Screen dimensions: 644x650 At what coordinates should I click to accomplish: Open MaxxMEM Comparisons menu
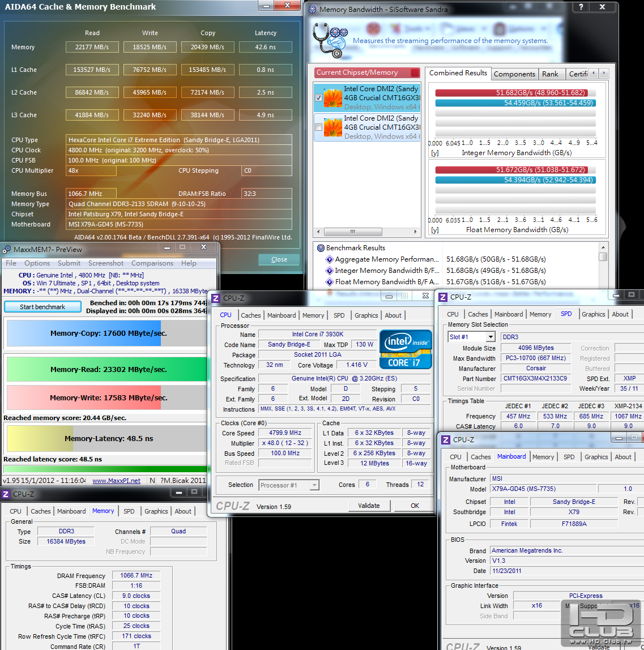coord(152,263)
